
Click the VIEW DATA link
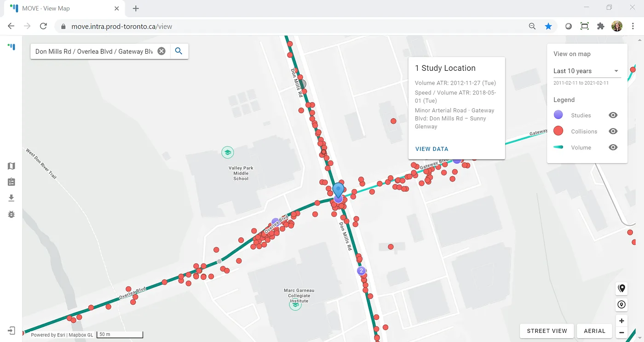tap(431, 149)
